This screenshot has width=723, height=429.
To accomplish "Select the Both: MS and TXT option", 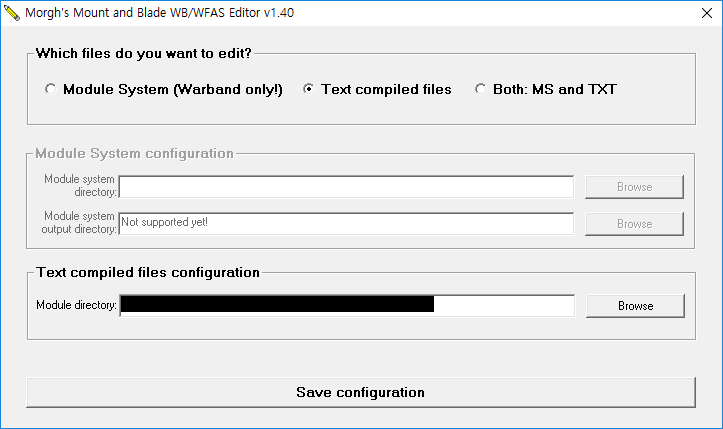I will [481, 90].
